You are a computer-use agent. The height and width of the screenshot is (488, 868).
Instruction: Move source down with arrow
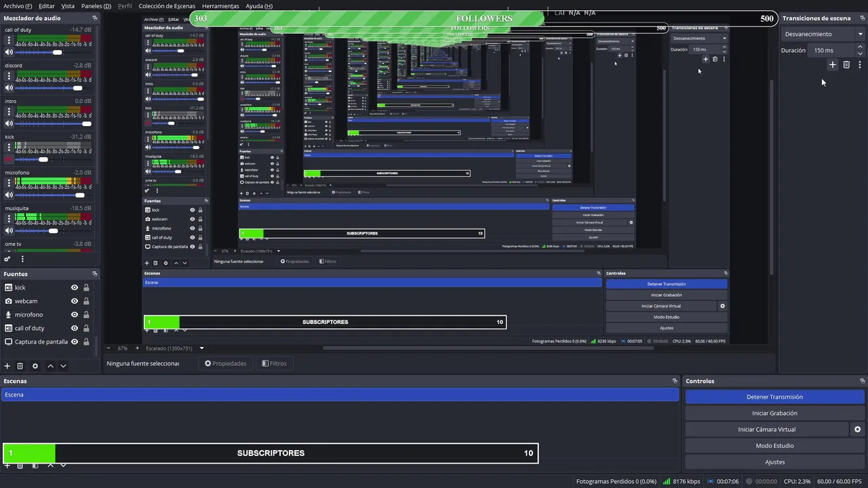(63, 366)
